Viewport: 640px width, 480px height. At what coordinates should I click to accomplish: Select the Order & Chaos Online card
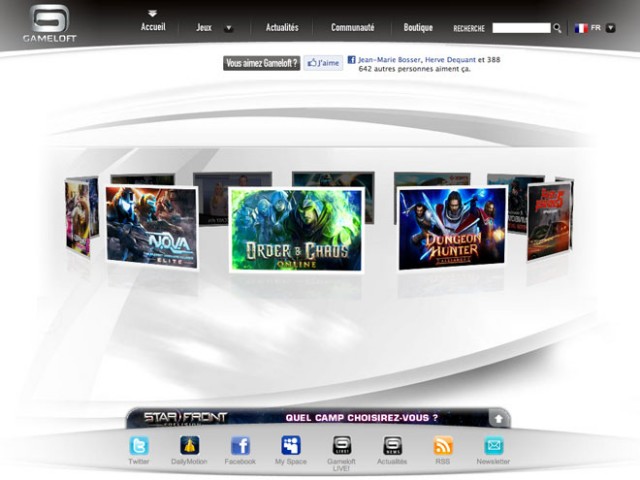296,230
